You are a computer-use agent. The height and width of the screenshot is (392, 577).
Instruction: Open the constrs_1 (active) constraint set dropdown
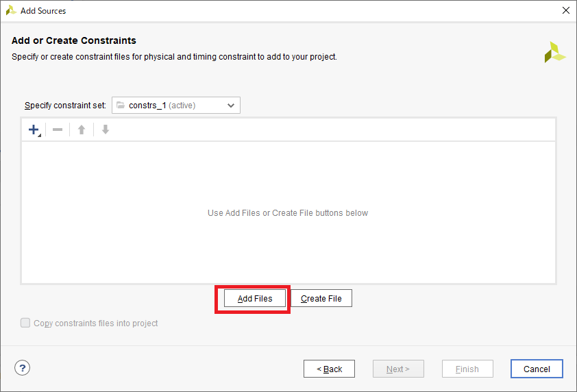pyautogui.click(x=175, y=106)
